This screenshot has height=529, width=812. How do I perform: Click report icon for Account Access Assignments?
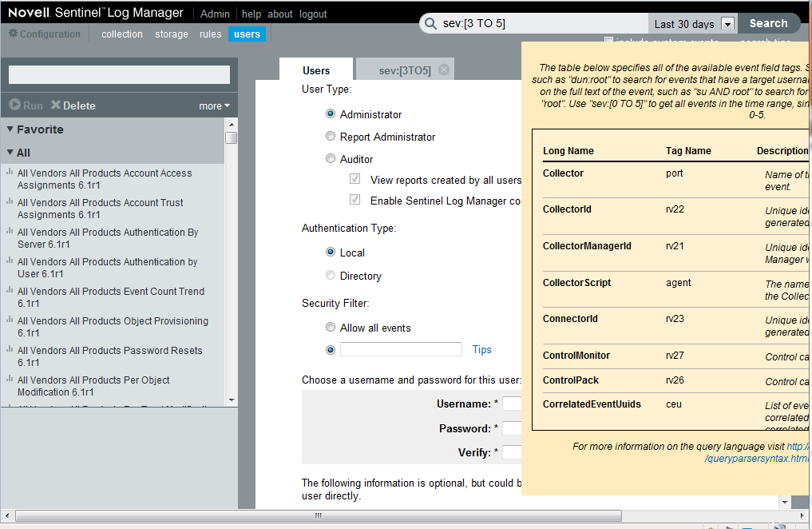10,172
